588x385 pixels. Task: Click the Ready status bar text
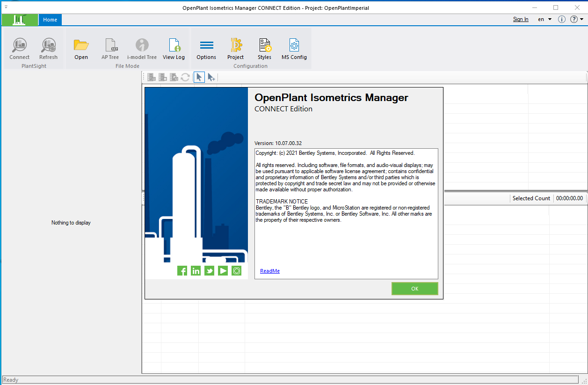click(x=11, y=380)
